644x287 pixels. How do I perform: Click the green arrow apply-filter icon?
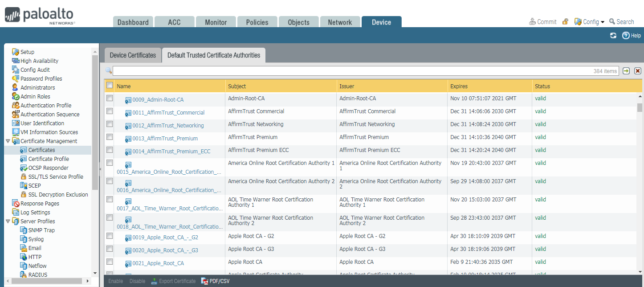626,71
